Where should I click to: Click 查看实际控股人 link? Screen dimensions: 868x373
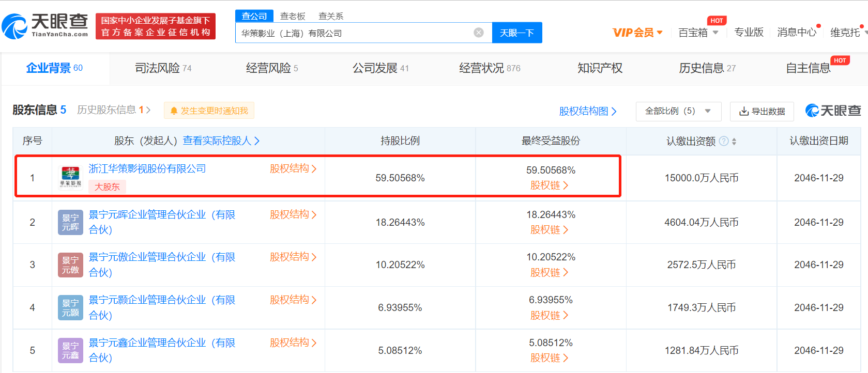221,141
